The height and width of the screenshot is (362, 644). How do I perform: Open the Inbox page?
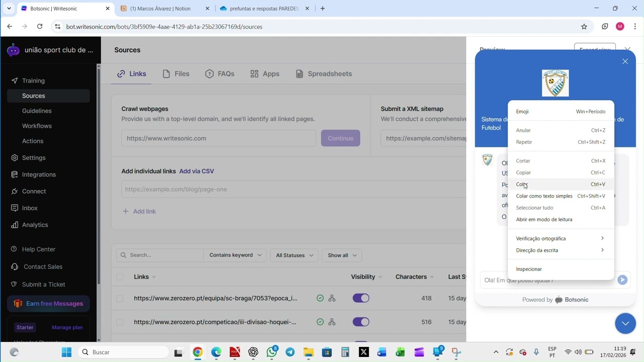tap(30, 208)
